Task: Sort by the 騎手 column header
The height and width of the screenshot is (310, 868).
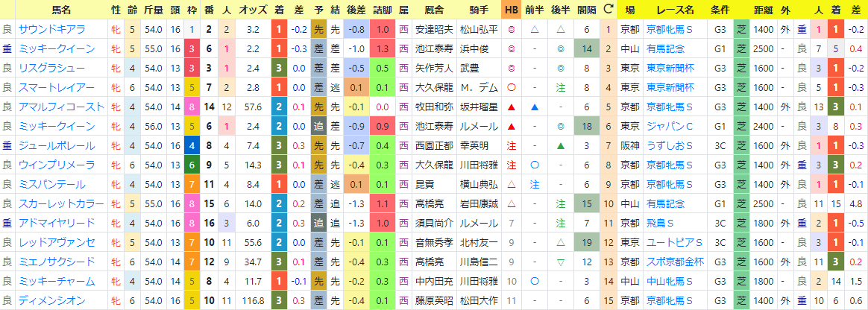Action: coord(477,10)
